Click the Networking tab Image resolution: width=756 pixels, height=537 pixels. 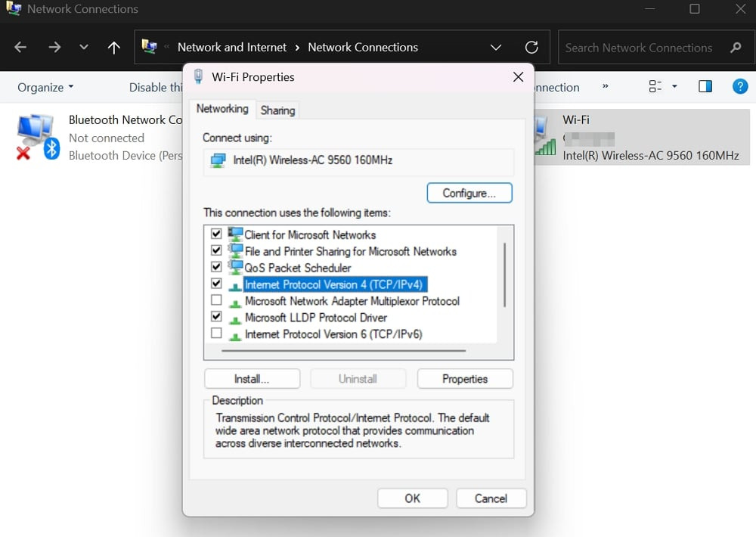coord(222,109)
